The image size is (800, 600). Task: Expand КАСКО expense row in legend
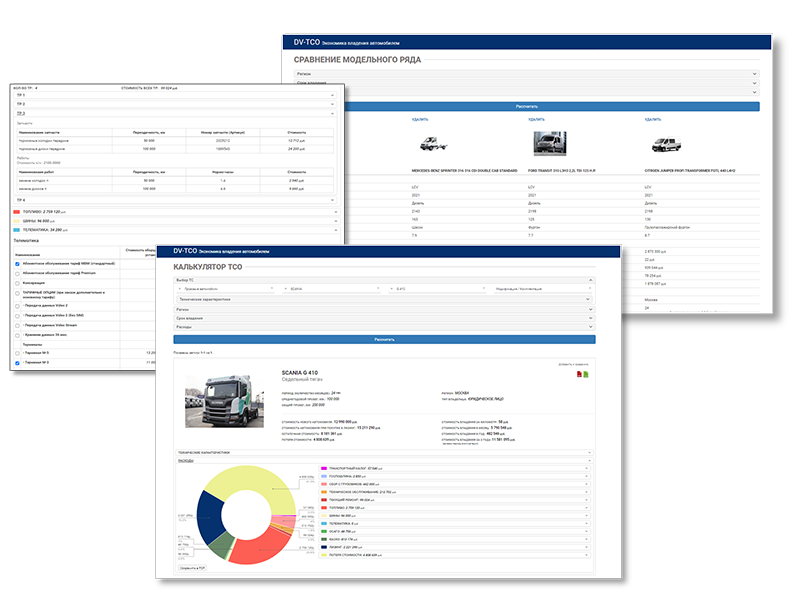[x=455, y=539]
